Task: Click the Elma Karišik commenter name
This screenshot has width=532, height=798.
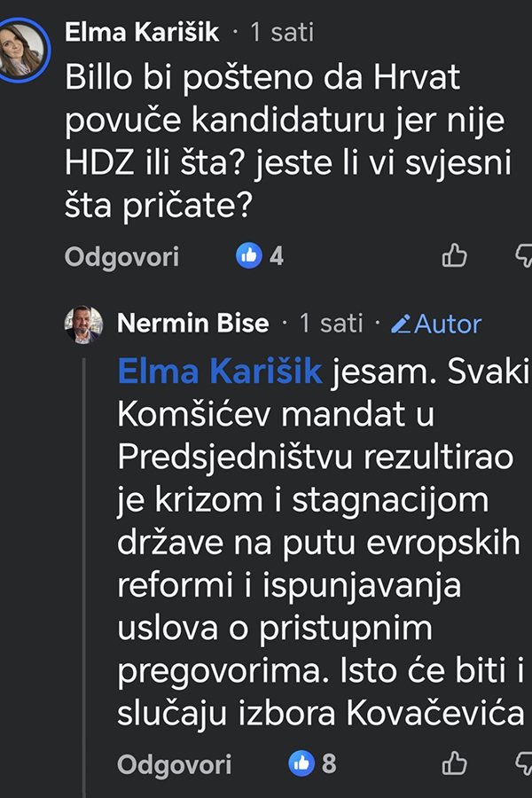Action: pyautogui.click(x=142, y=34)
